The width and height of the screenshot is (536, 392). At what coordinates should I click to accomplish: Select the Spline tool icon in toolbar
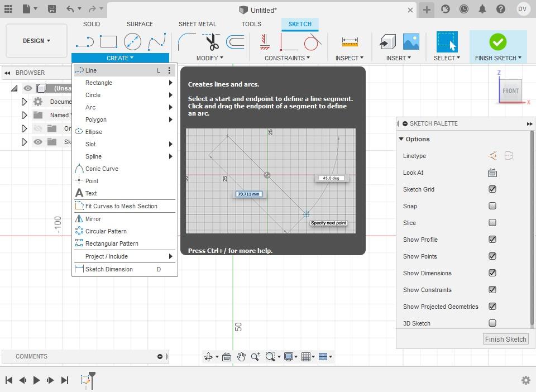coord(157,42)
